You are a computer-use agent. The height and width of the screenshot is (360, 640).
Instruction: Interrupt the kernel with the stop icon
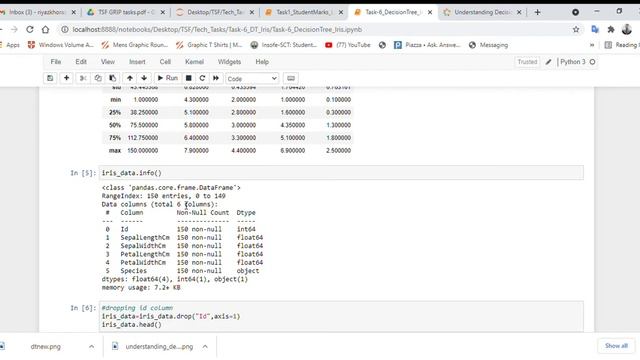coord(189,78)
